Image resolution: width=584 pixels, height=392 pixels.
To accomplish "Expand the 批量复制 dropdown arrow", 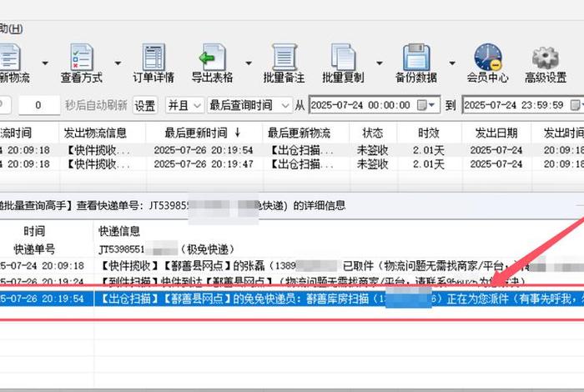I will pos(379,63).
